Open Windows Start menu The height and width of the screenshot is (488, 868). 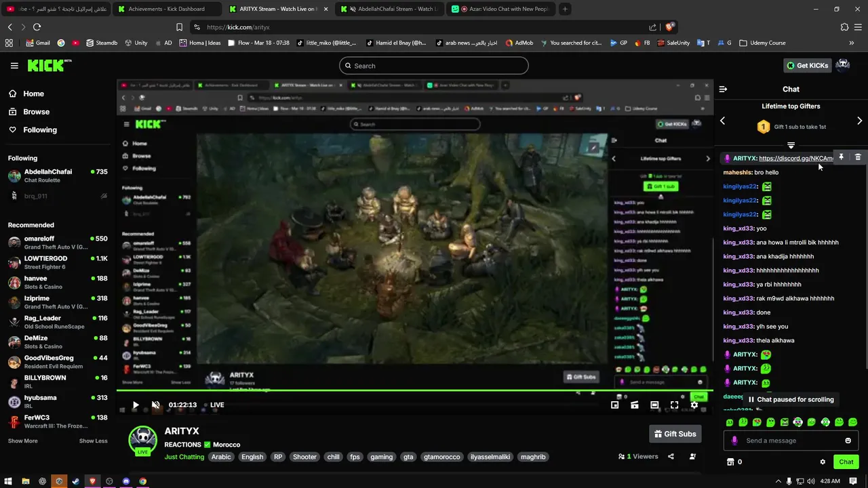pos(8,481)
